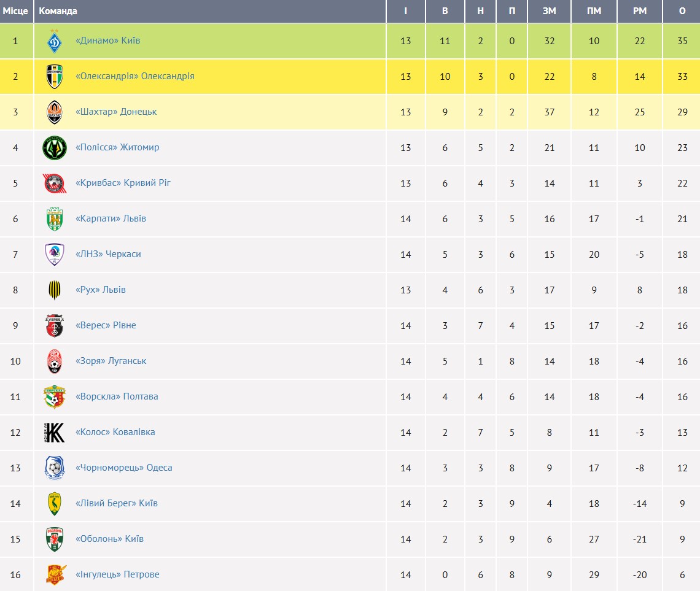Click the Kryvbas Kryvyi Rih logo
This screenshot has width=700, height=591.
point(55,183)
